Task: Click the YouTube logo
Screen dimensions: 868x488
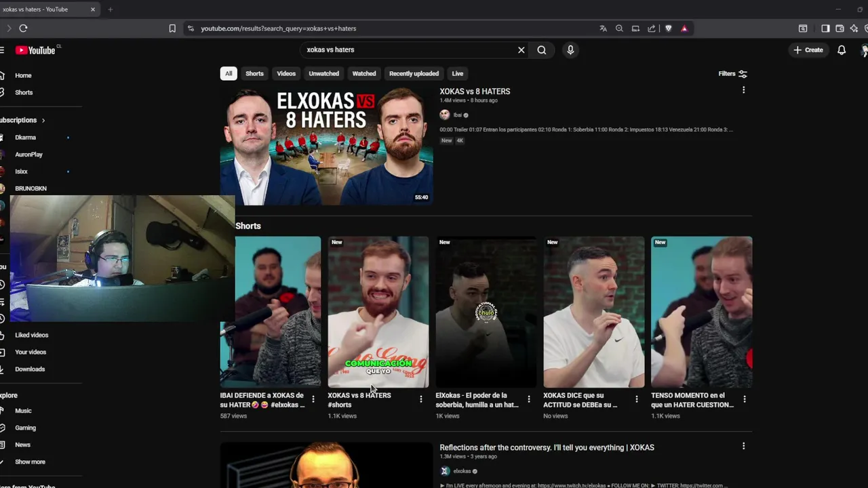Action: pyautogui.click(x=35, y=50)
